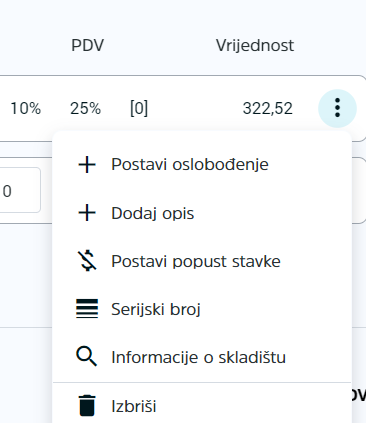
Task: Choose Dodaj opis from the menu
Action: [x=202, y=213]
